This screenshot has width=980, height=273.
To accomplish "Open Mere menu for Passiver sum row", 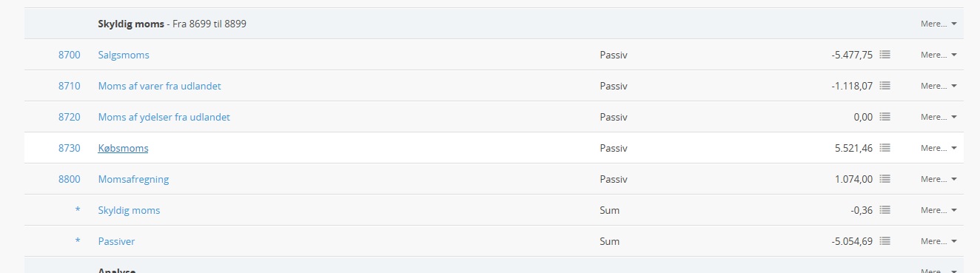I will [x=939, y=241].
